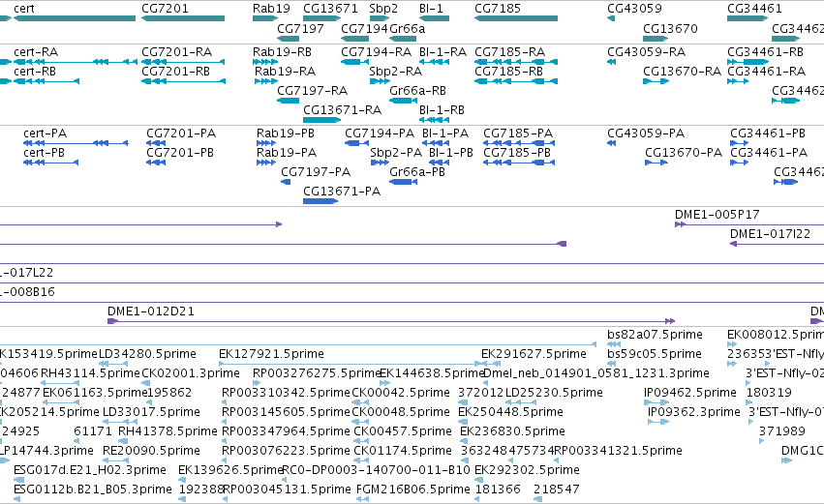
Task: Click the CG43059-PA protein label
Action: tap(646, 133)
